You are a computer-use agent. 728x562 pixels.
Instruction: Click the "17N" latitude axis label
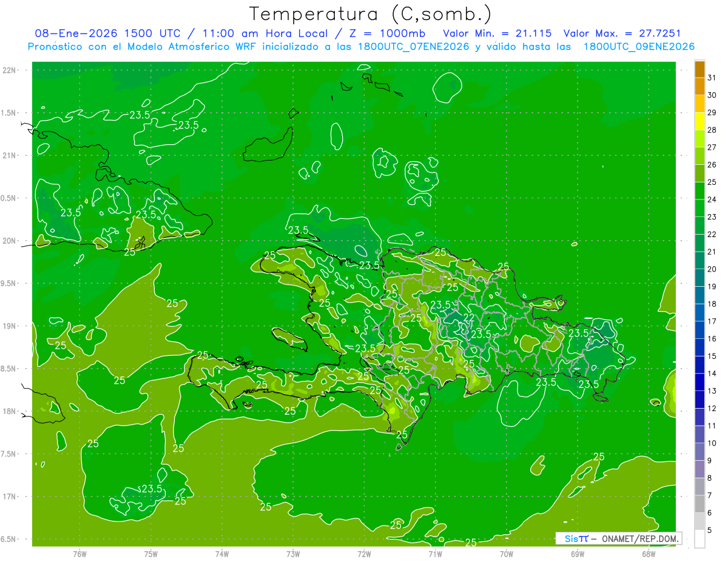click(10, 497)
